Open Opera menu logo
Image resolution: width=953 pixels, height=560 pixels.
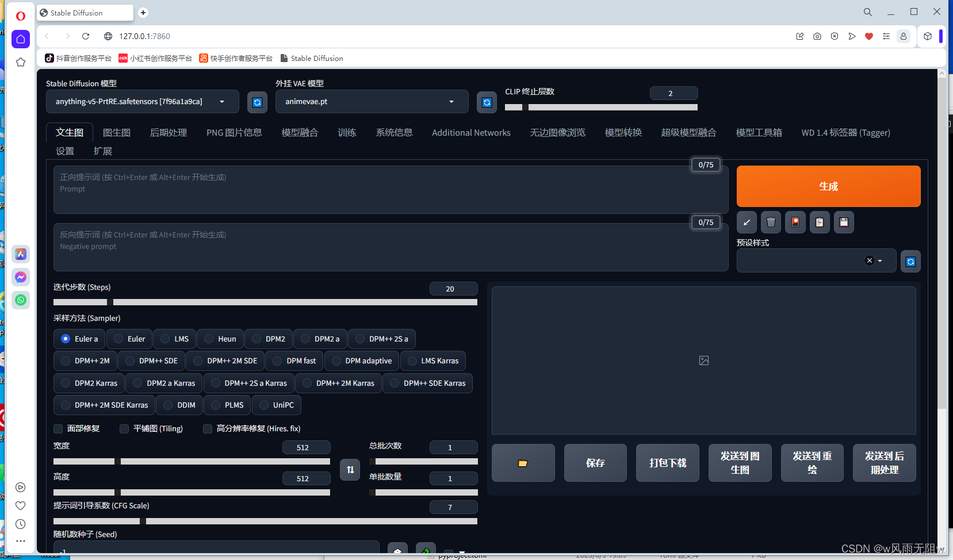point(21,16)
